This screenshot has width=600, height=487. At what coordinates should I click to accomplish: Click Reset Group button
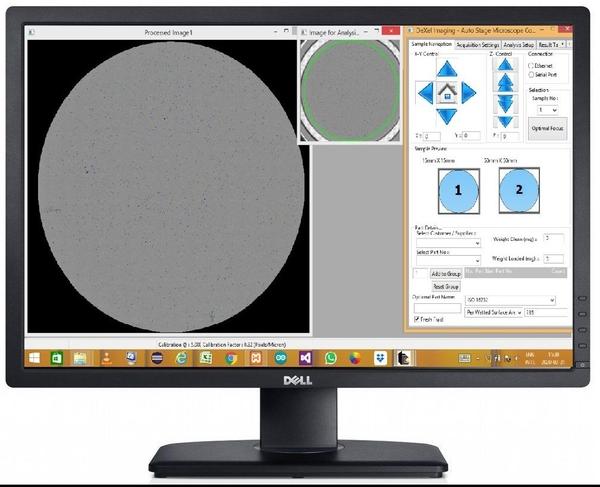pos(446,287)
